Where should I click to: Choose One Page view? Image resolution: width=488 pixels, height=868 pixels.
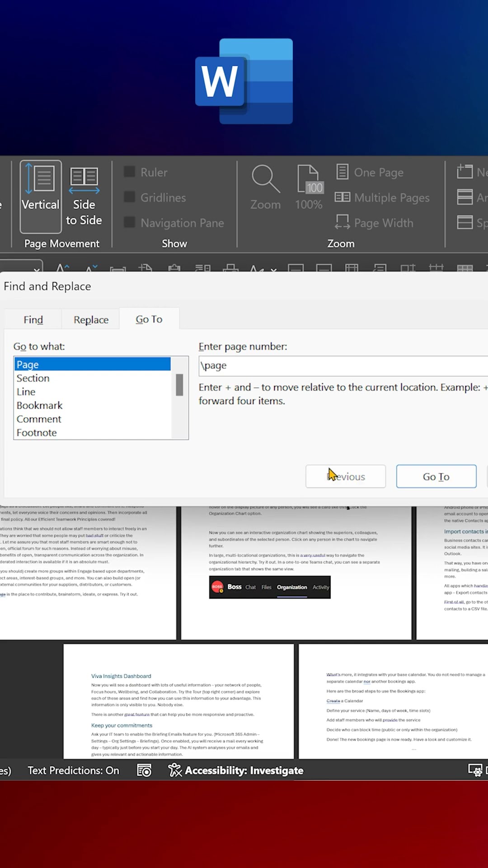click(370, 172)
